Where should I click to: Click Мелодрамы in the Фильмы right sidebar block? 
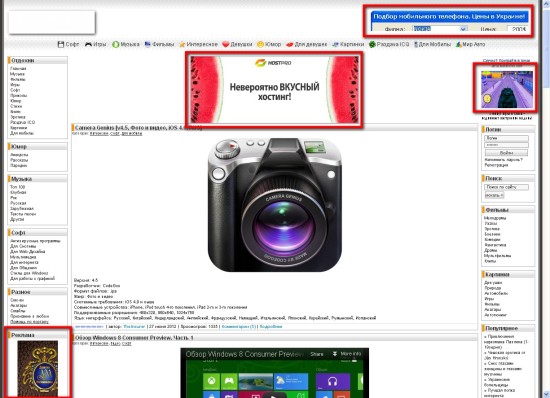[x=495, y=218]
